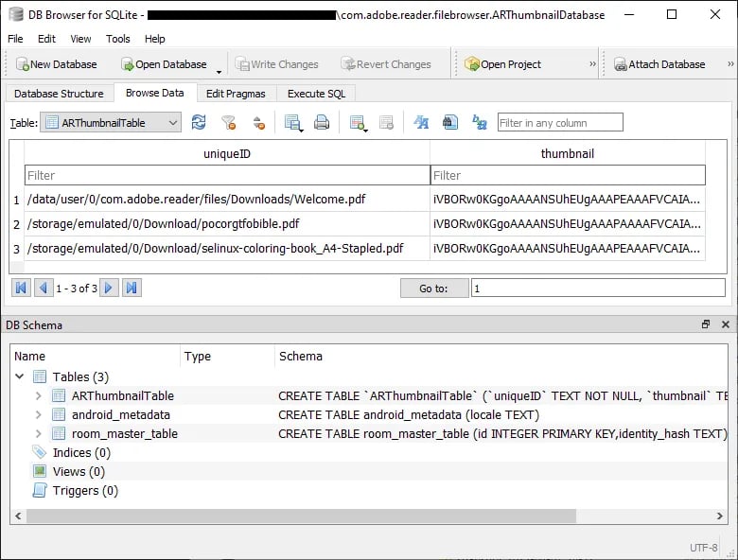Open the Tools menu
This screenshot has width=738, height=560.
pyautogui.click(x=117, y=39)
